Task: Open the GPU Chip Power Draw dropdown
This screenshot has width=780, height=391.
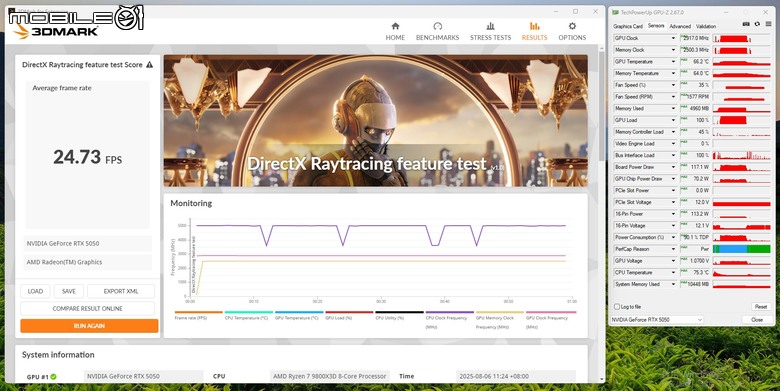Action: (x=674, y=179)
